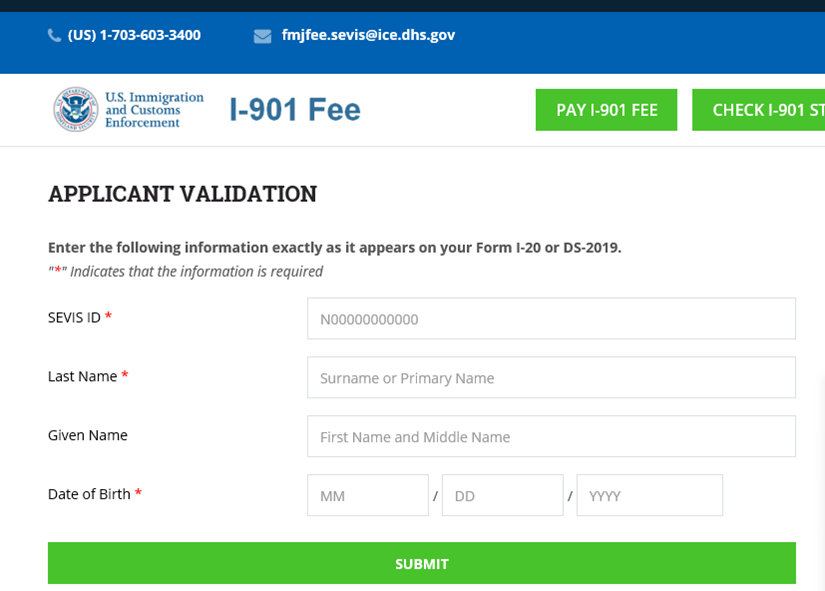Submit the applicant validation form

click(x=421, y=563)
